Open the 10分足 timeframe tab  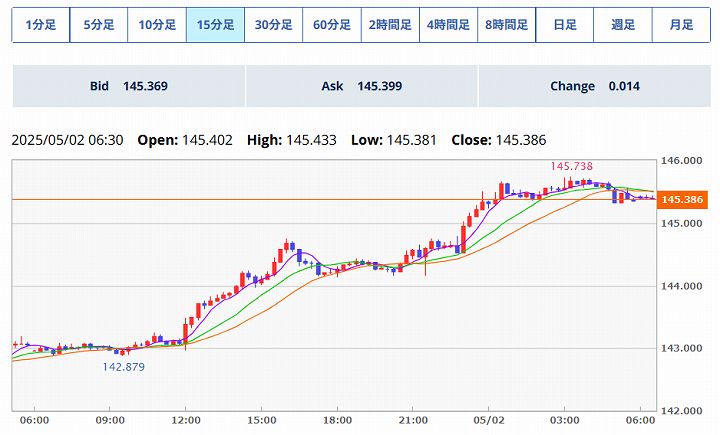[x=157, y=25]
